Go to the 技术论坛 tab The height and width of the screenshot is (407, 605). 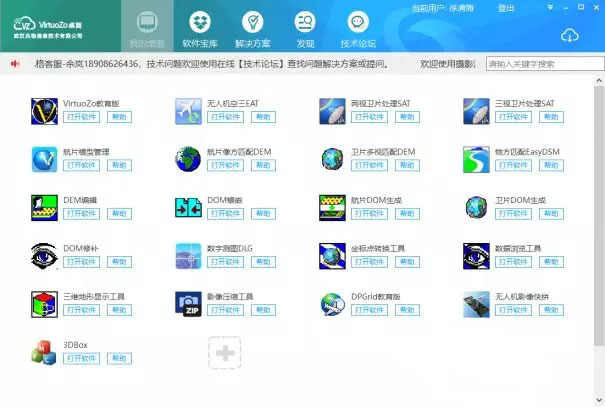click(358, 29)
